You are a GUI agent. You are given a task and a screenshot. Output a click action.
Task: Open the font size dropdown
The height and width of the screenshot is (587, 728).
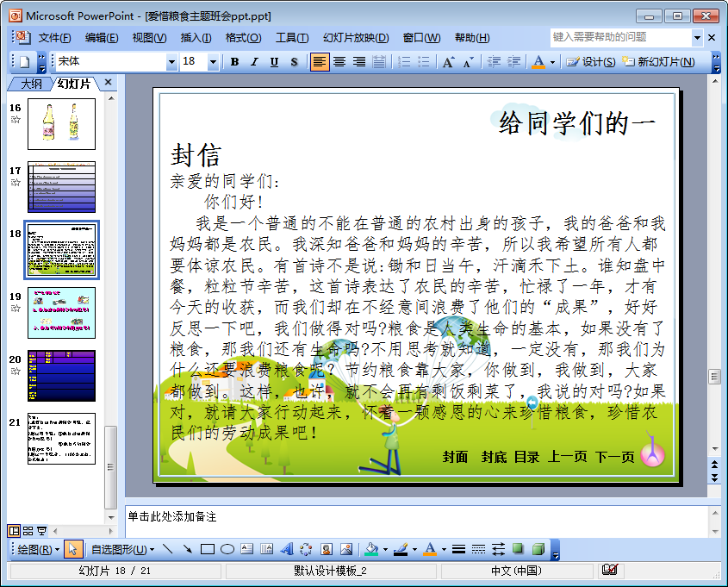[x=213, y=62]
